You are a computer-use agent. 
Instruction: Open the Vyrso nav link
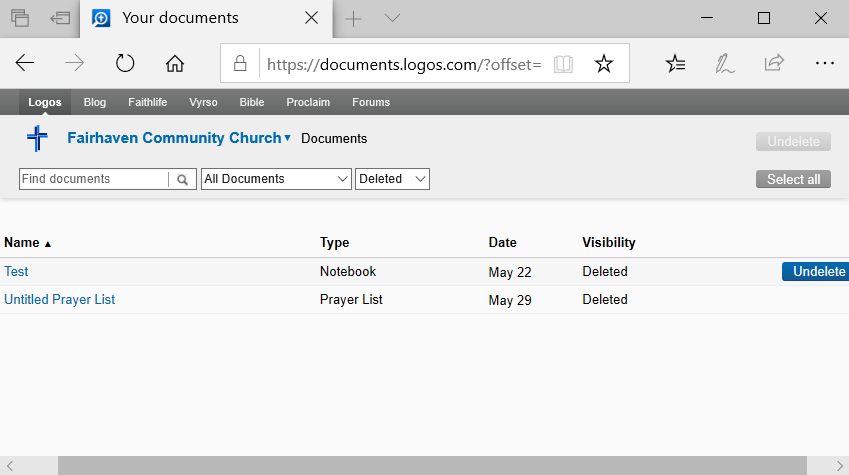click(203, 102)
